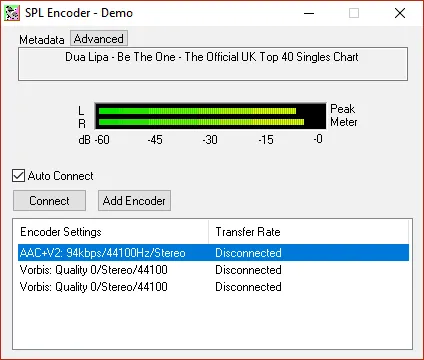Click the Transfer Rate column header
This screenshot has height=360, width=424.
[308, 232]
